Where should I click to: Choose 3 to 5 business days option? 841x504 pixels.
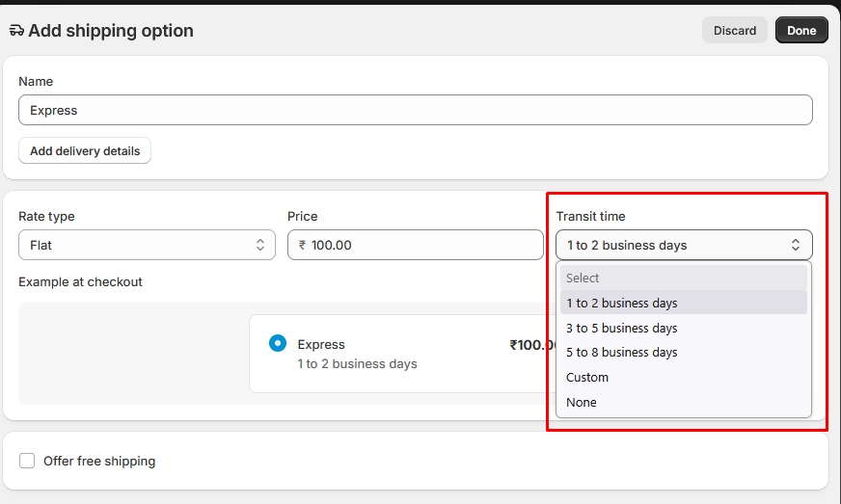(622, 328)
